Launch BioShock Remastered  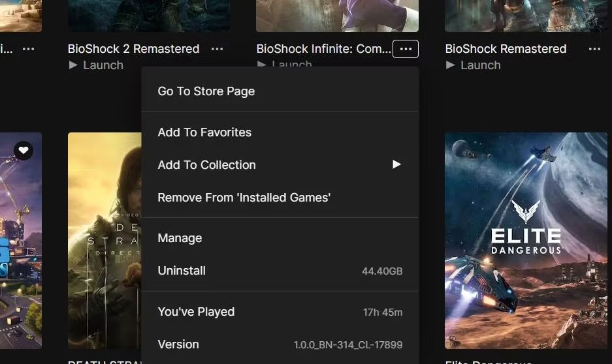pyautogui.click(x=474, y=65)
